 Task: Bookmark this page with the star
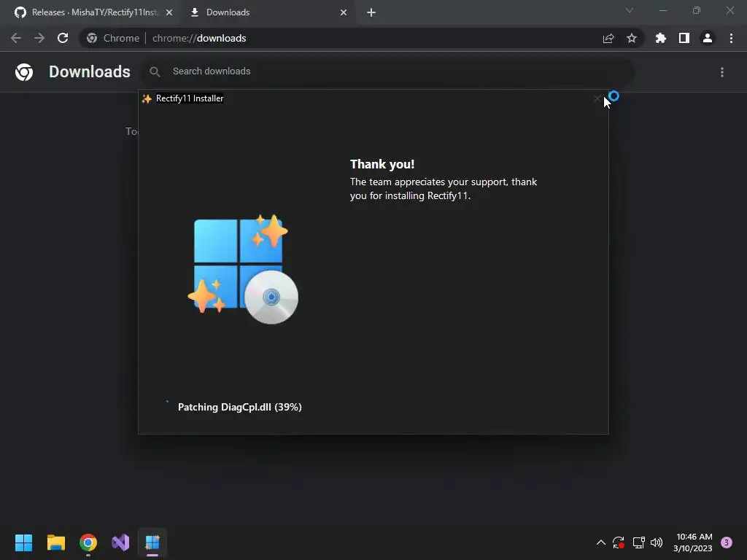632,38
